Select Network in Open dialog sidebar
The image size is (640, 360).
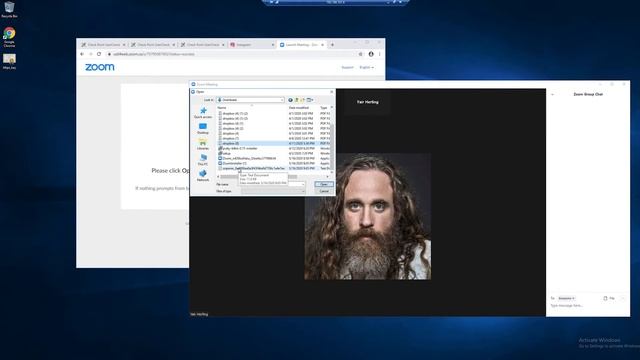point(203,176)
